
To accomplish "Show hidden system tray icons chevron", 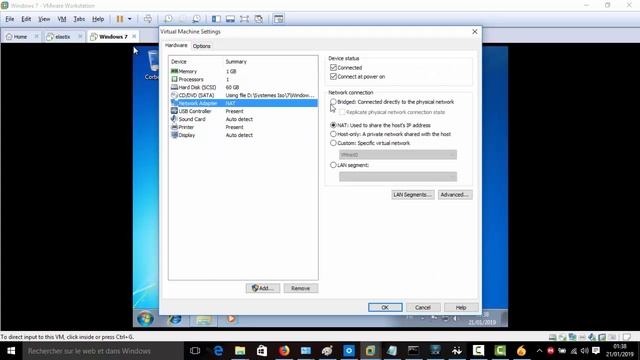I will [x=539, y=351].
